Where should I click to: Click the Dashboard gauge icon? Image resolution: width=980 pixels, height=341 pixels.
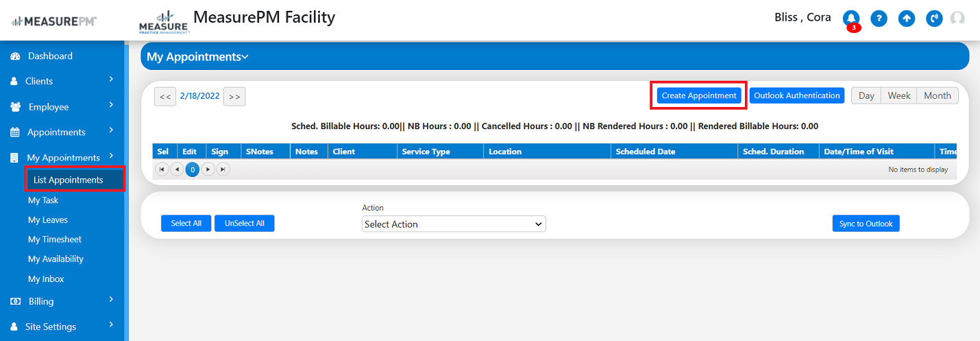(x=15, y=56)
